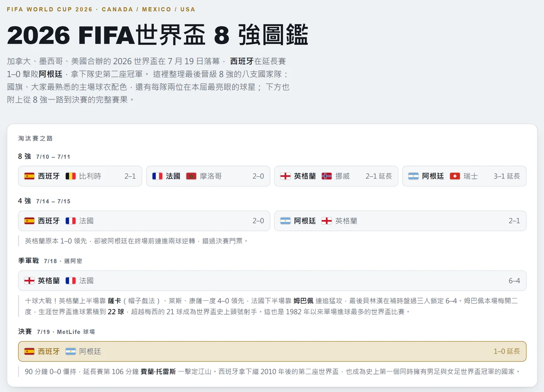Click the main title '2026 FIFA世界盃 8 強圖鑑'
The image size is (544, 392).
[158, 35]
